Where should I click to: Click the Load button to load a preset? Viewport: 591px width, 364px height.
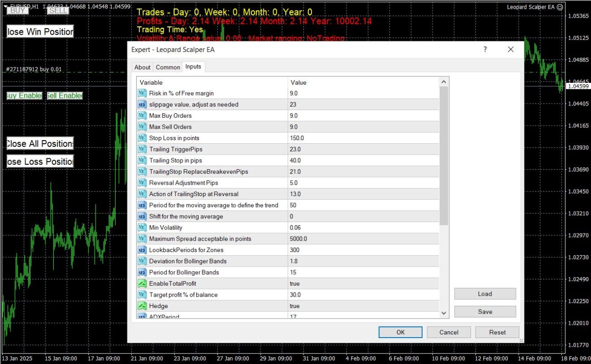click(x=484, y=293)
